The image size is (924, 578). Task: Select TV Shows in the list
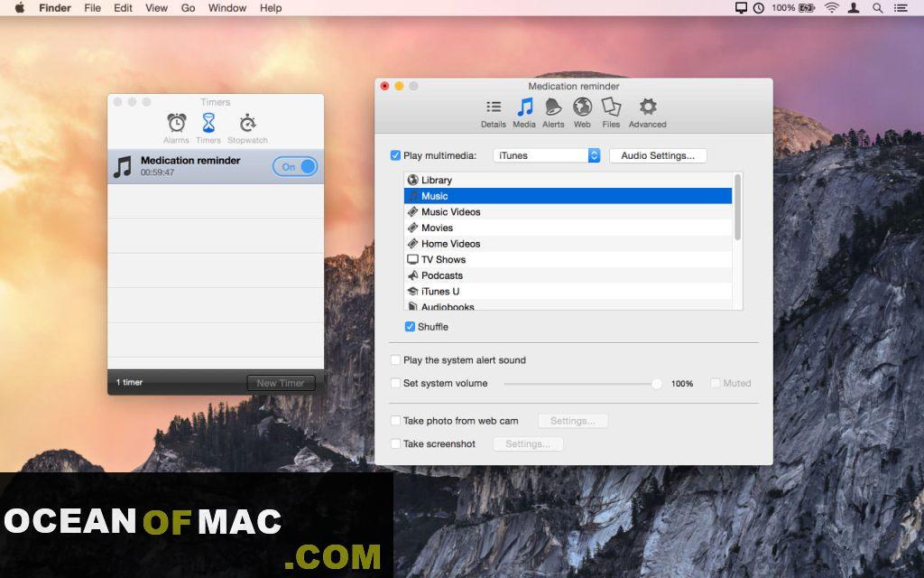tap(568, 259)
